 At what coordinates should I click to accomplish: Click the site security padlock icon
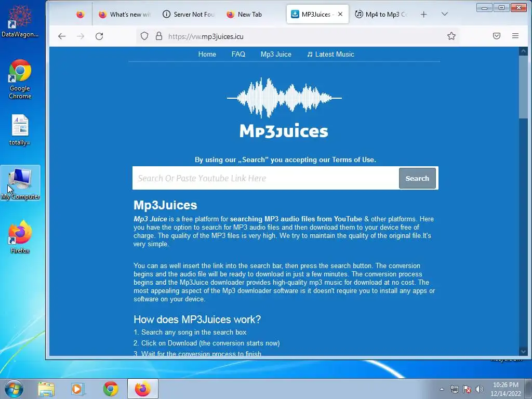point(159,36)
